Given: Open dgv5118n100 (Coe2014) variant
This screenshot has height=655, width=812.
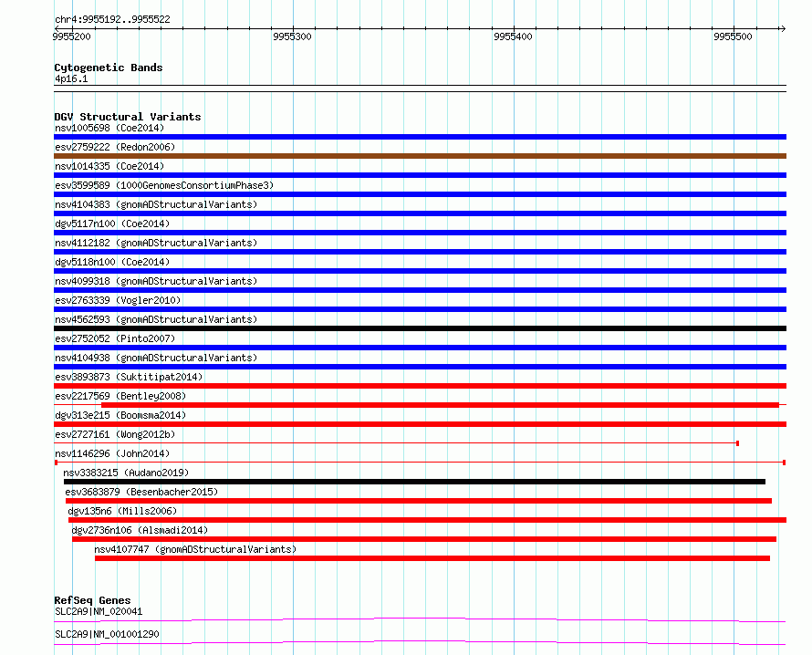Looking at the screenshot, I should click(x=112, y=262).
